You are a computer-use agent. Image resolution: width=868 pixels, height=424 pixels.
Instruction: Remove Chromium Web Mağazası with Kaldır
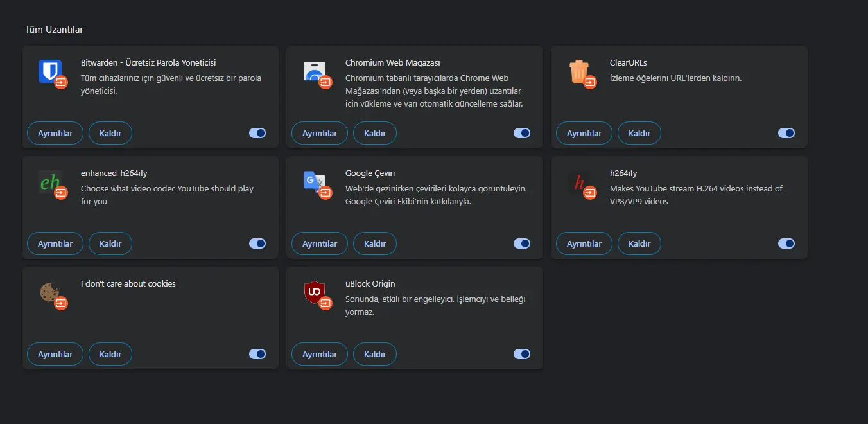(375, 133)
